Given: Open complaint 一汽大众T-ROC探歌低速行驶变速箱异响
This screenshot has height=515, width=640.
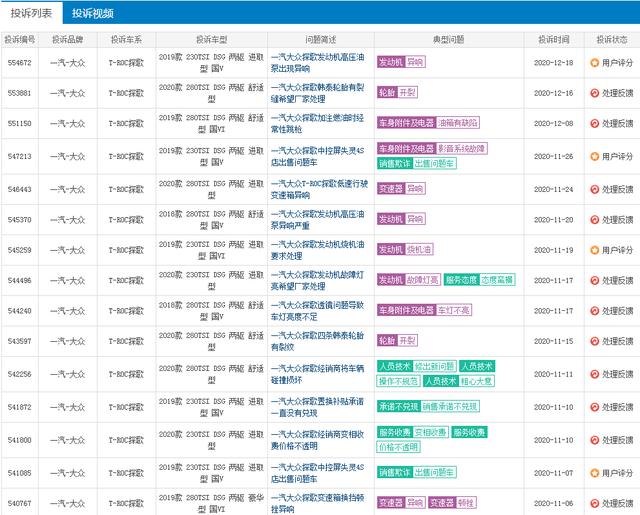Looking at the screenshot, I should click(319, 189).
